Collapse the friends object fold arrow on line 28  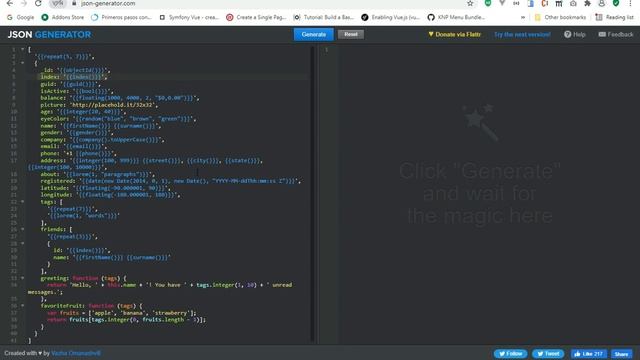coord(22,243)
